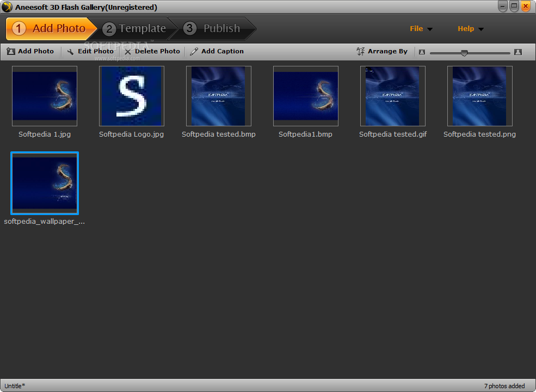The width and height of the screenshot is (536, 392).
Task: Click the Add Photo camera icon in toolbar
Action: click(11, 51)
